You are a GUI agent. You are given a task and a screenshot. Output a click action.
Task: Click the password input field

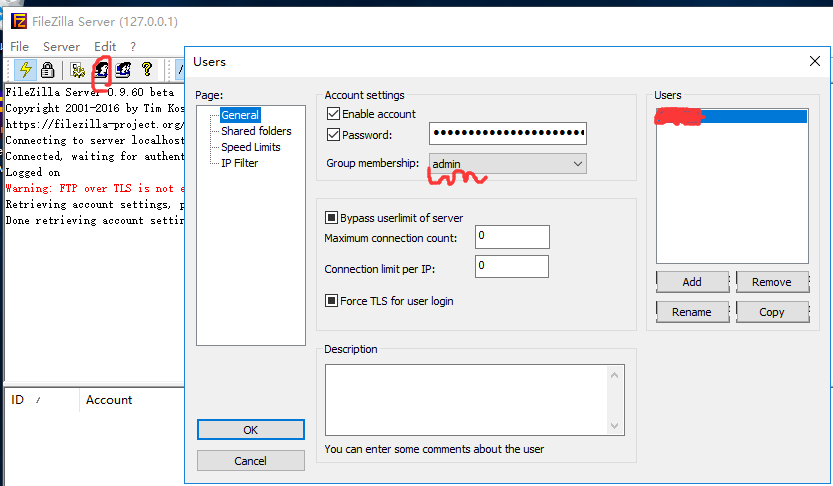click(508, 133)
